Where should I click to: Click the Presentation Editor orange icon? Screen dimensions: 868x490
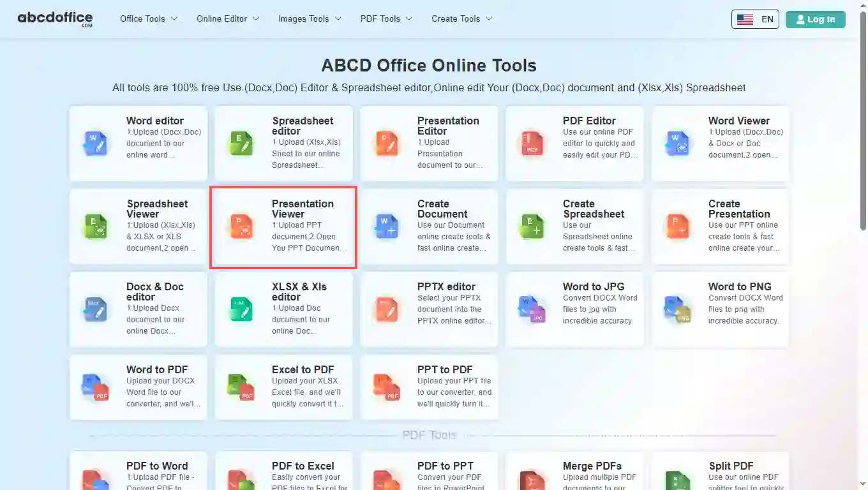[x=387, y=144]
